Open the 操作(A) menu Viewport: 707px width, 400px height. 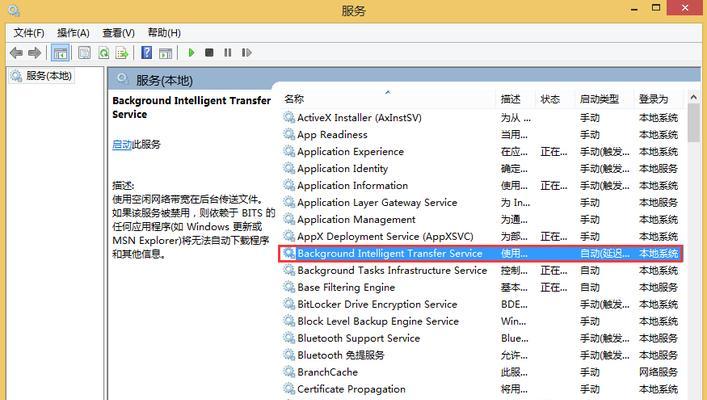tap(73, 33)
